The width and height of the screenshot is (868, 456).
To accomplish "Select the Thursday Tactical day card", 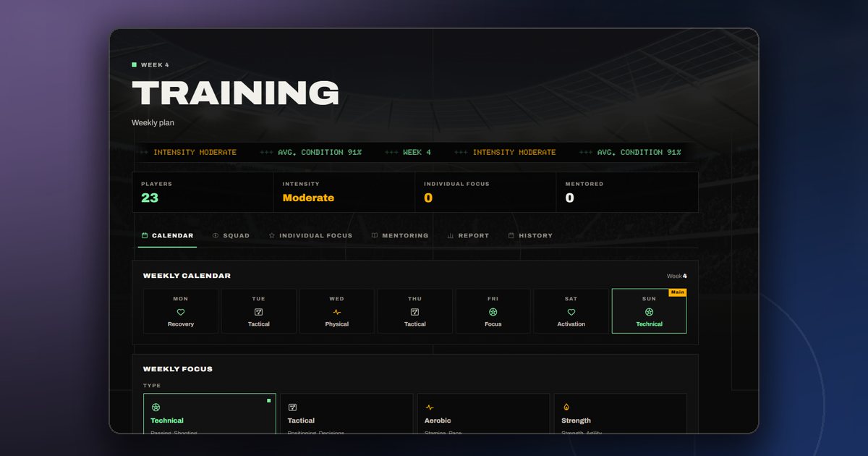I will [x=415, y=311].
